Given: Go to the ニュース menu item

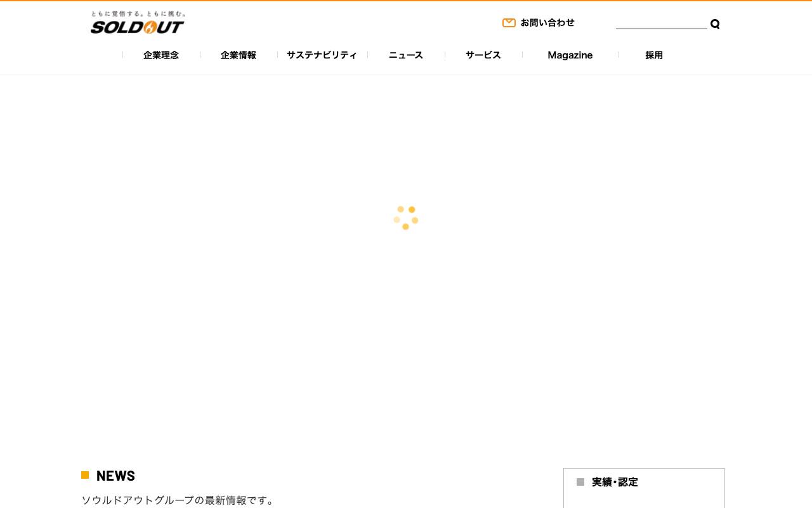Looking at the screenshot, I should coord(406,55).
